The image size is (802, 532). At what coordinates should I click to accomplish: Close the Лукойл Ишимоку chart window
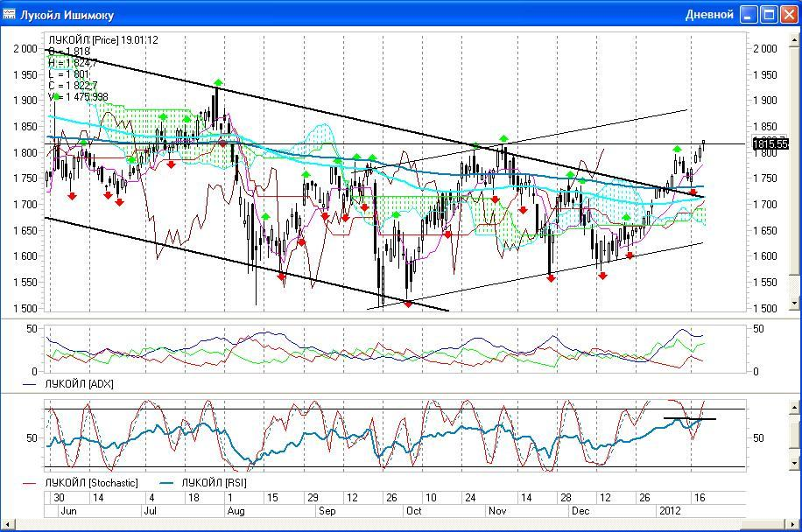(x=789, y=14)
